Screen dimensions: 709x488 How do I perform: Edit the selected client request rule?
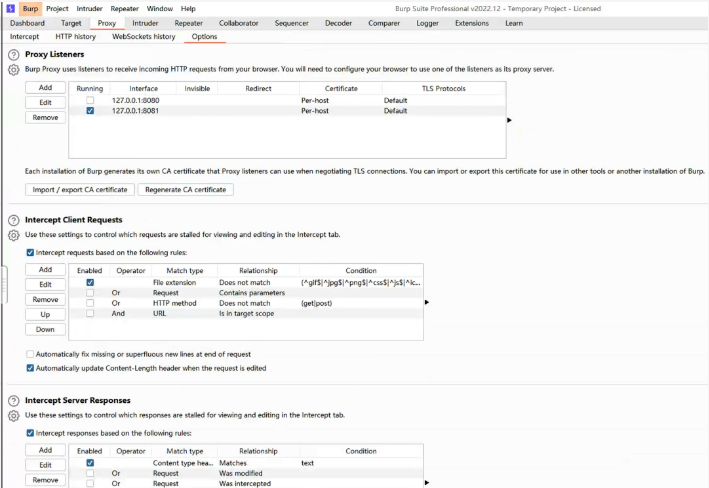(45, 284)
